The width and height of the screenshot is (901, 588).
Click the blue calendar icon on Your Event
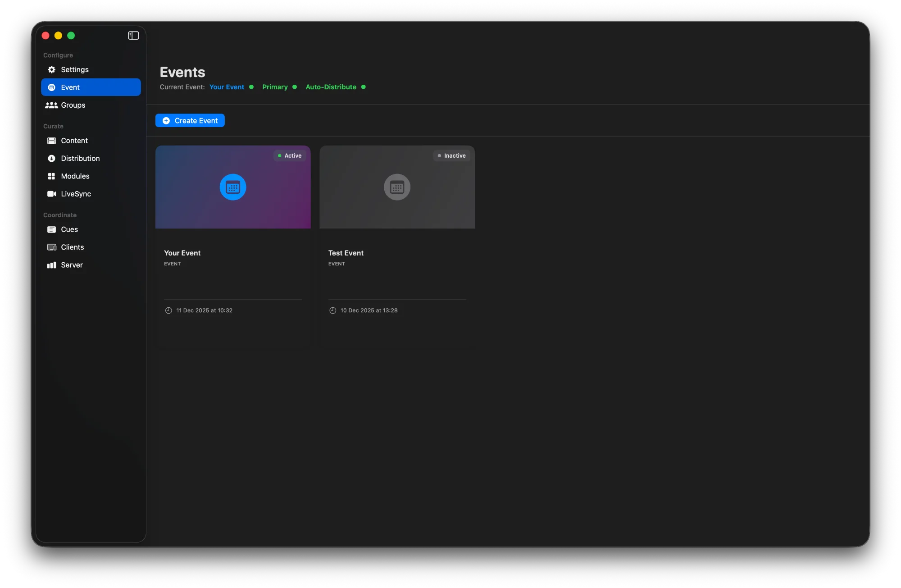(233, 187)
